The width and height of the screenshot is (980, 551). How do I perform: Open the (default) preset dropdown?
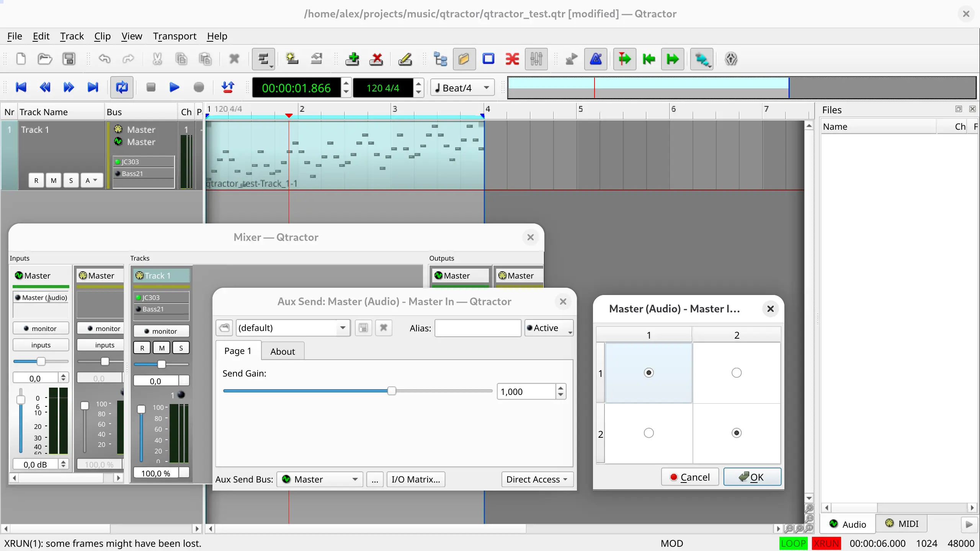[x=293, y=328]
